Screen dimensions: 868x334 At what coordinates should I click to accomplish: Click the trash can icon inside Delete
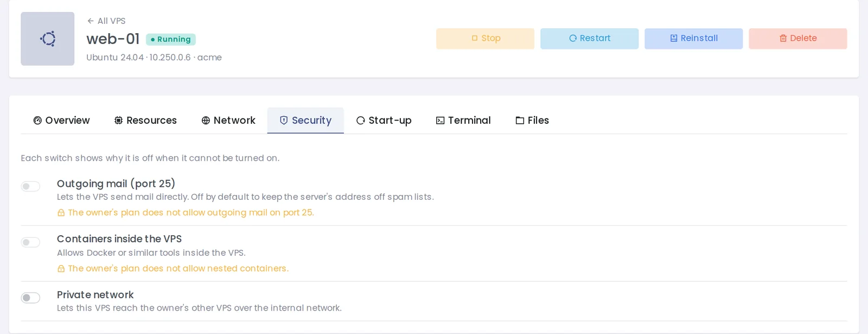point(783,39)
